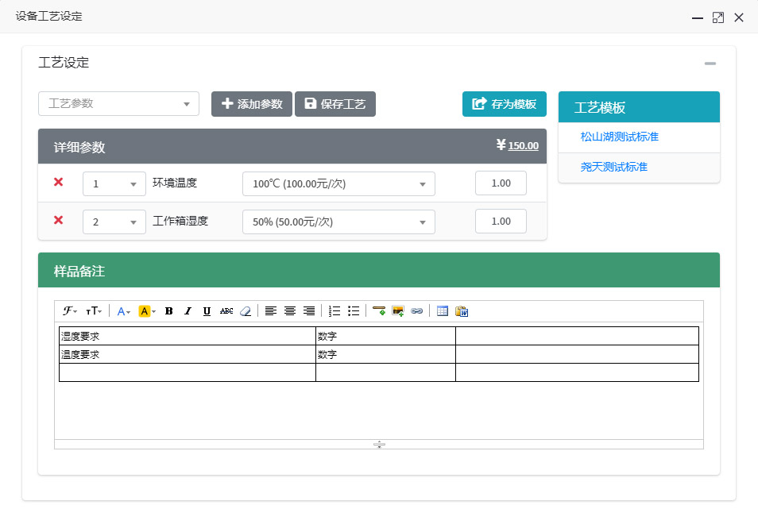Open the 松山湖测试标准 template
Image resolution: width=758 pixels, height=532 pixels.
point(619,137)
